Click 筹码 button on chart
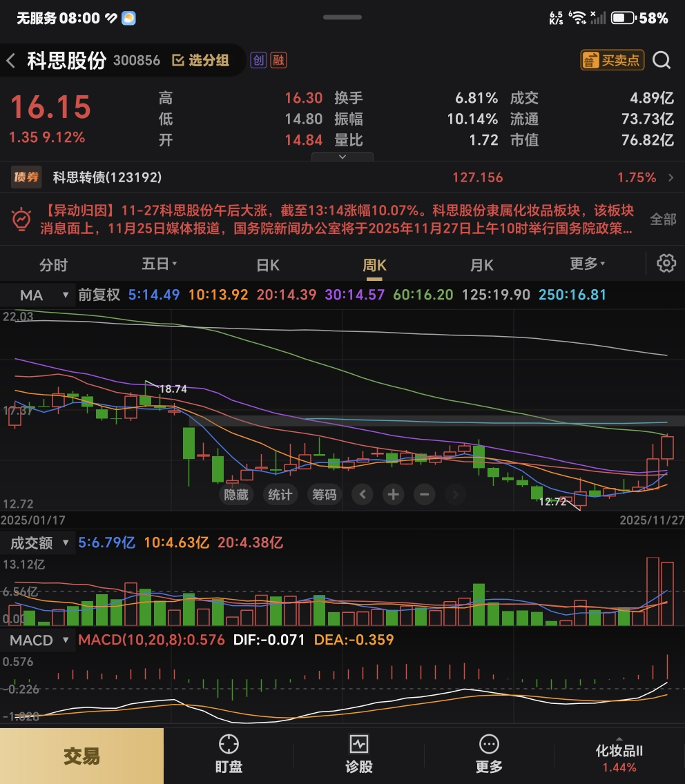 coord(325,495)
